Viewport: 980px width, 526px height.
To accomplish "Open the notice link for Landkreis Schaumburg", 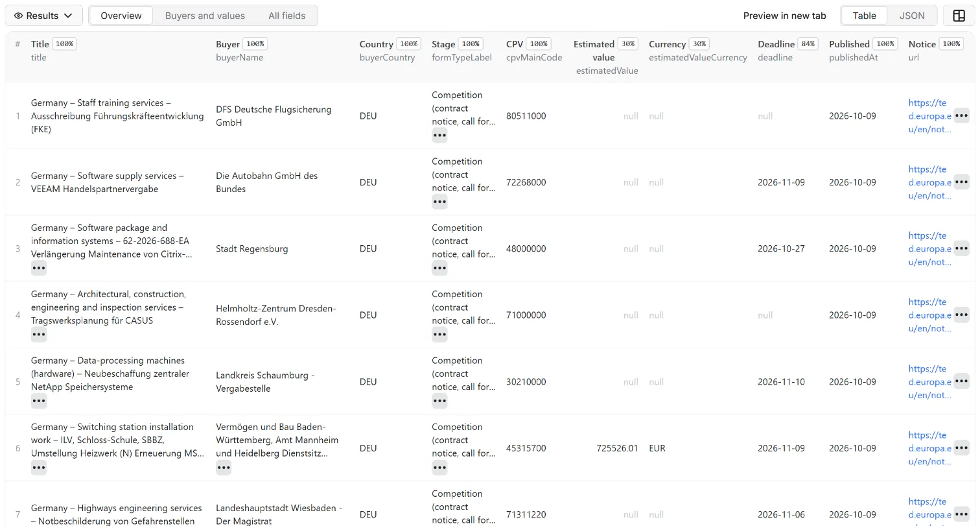I will (930, 381).
